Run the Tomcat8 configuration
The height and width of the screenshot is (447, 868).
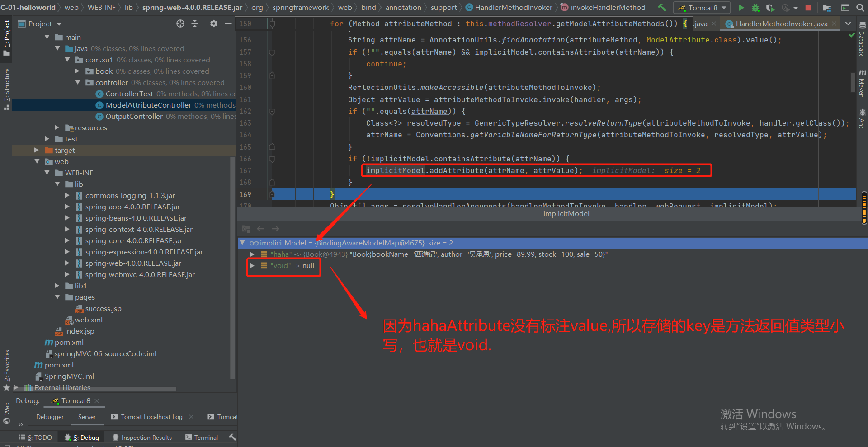[741, 8]
